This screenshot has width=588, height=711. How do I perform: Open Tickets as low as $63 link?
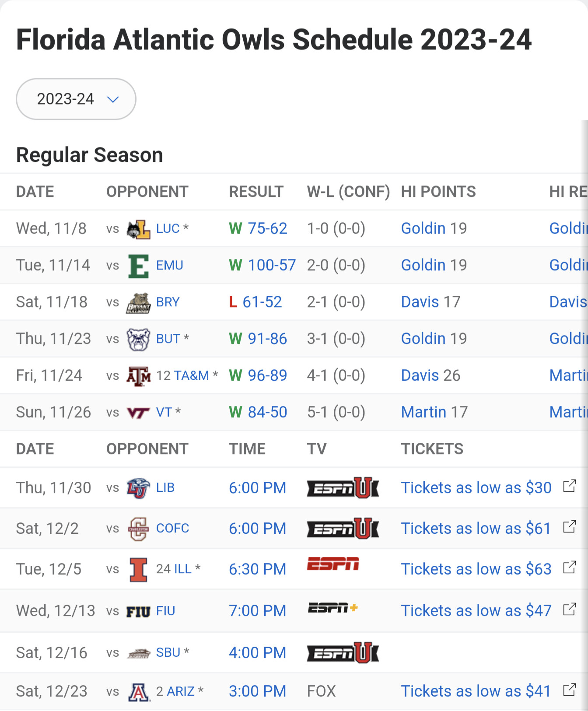(x=476, y=569)
